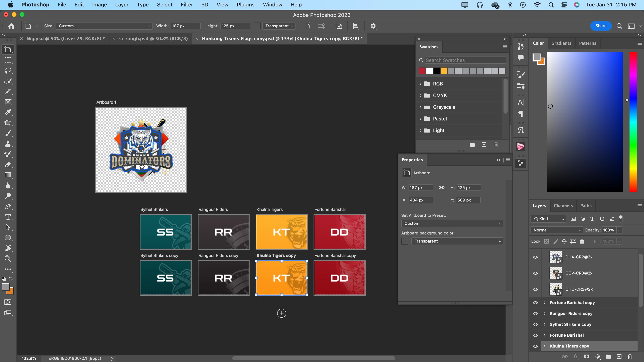Switch to the Channels tab
The image size is (644, 362).
pos(563,206)
